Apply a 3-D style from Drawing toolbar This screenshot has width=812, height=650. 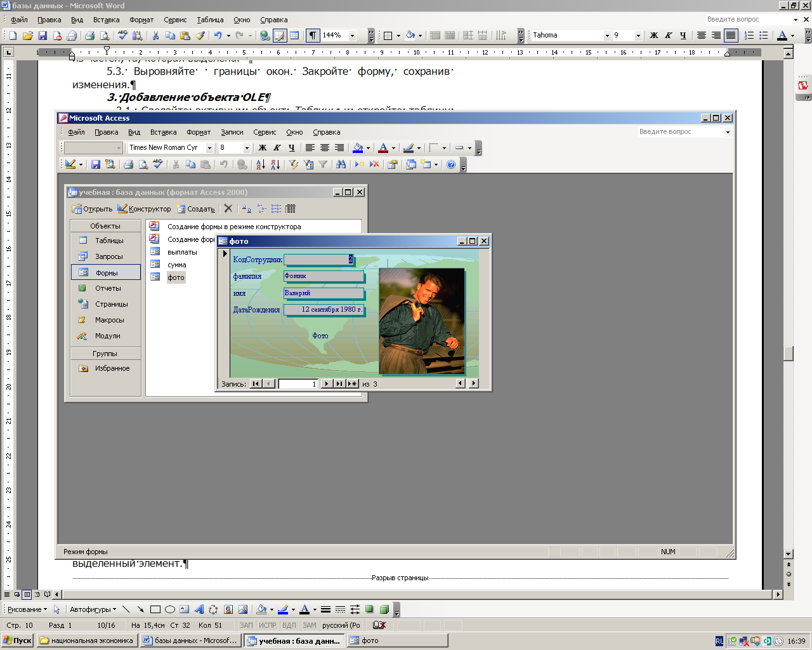coord(384,609)
